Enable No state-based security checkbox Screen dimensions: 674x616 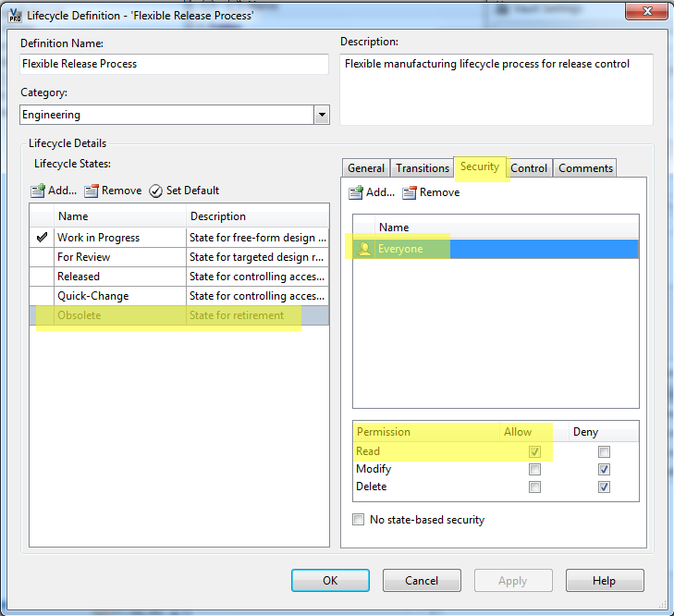coord(358,519)
